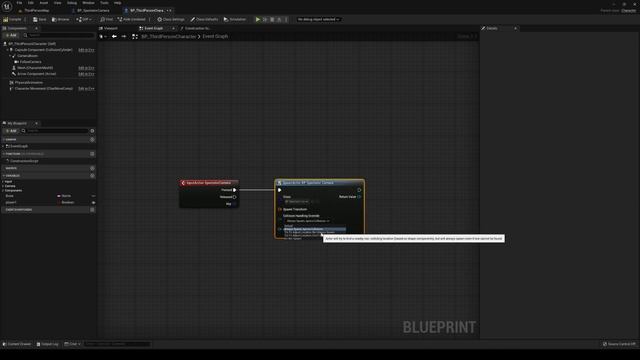Expand the Camera variables category

point(3,186)
